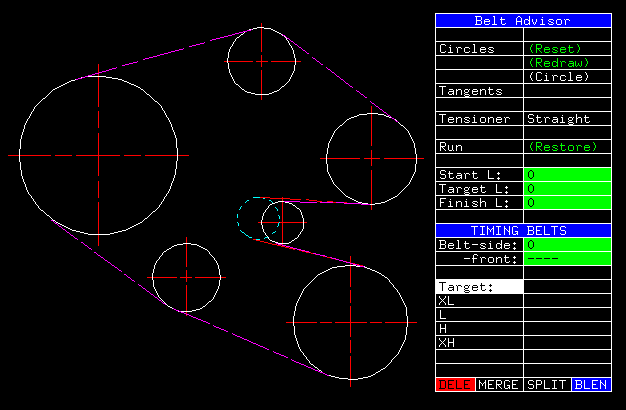Click the highlighted Target: label

pos(479,287)
